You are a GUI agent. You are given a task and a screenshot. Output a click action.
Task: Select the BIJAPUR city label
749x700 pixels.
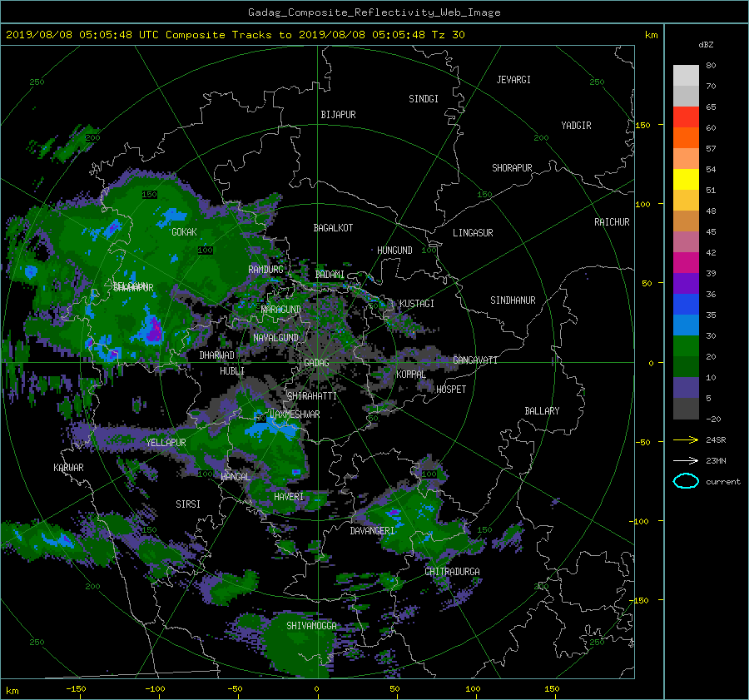coord(338,115)
